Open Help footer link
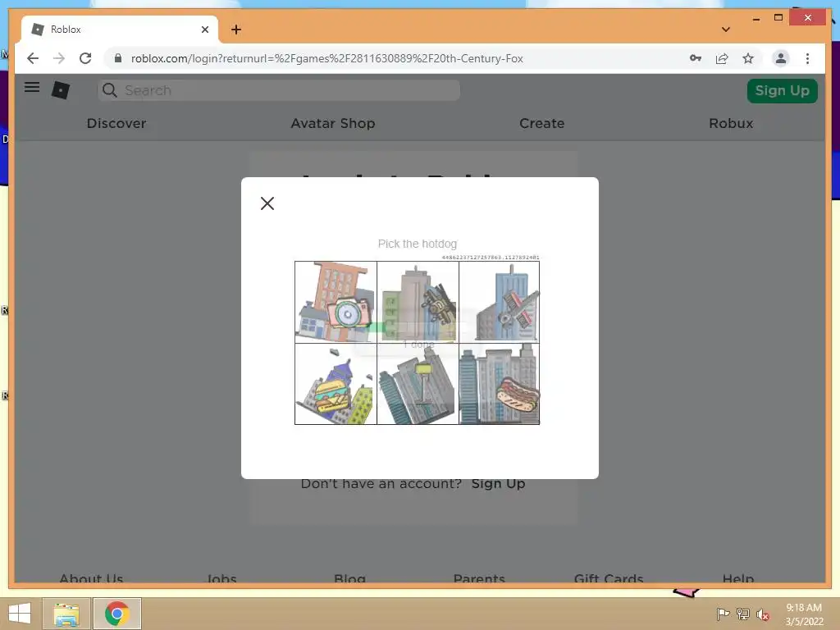 pos(738,578)
